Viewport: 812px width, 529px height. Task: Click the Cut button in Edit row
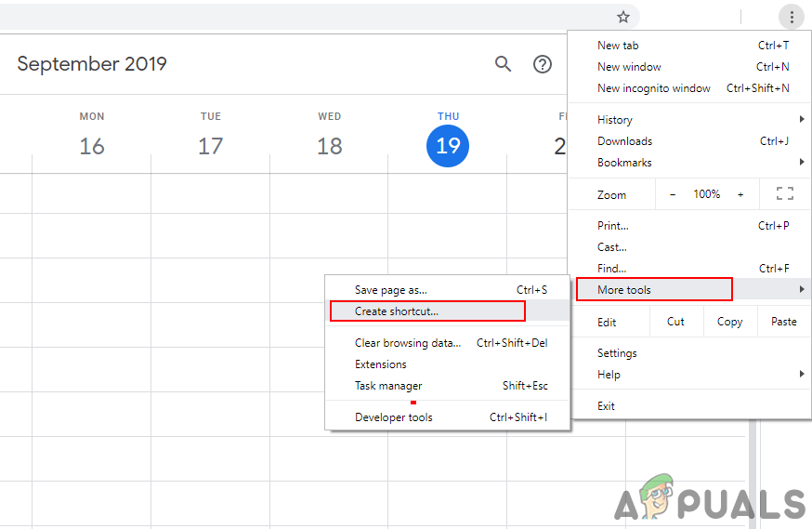[675, 322]
